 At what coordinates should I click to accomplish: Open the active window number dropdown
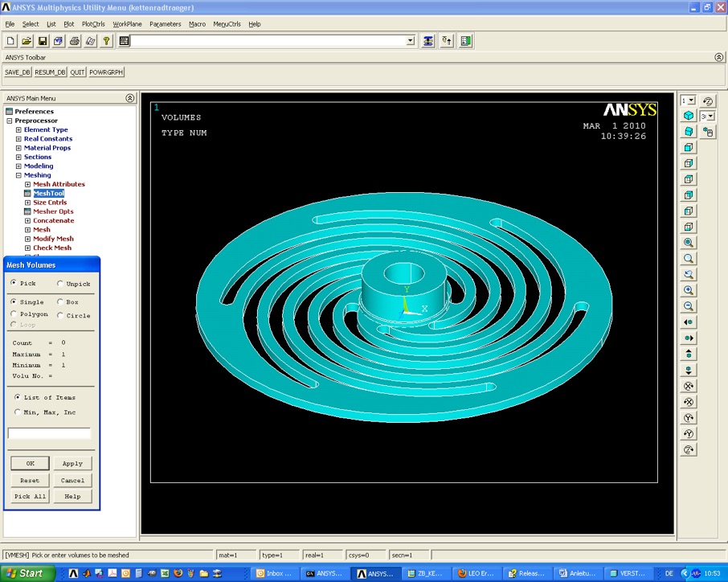tap(691, 100)
